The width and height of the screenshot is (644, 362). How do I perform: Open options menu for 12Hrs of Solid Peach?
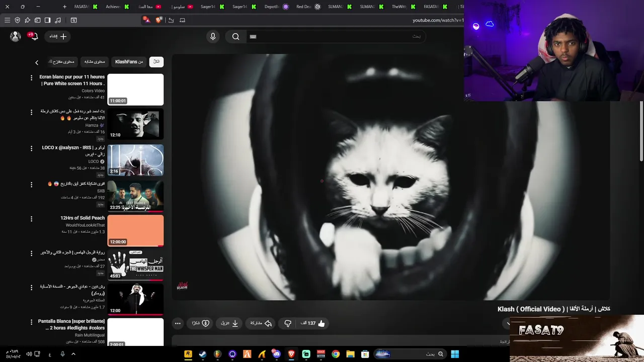coord(31,219)
